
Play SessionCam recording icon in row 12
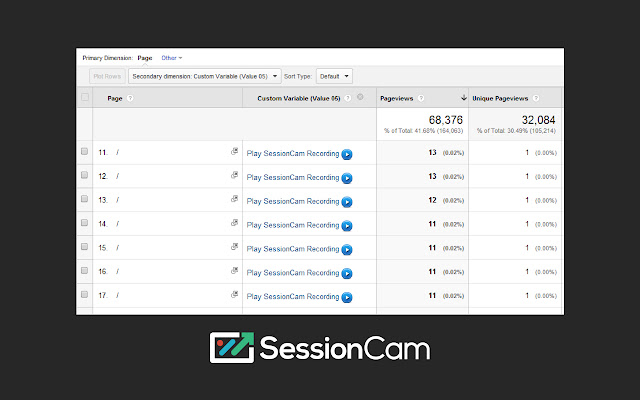click(347, 178)
